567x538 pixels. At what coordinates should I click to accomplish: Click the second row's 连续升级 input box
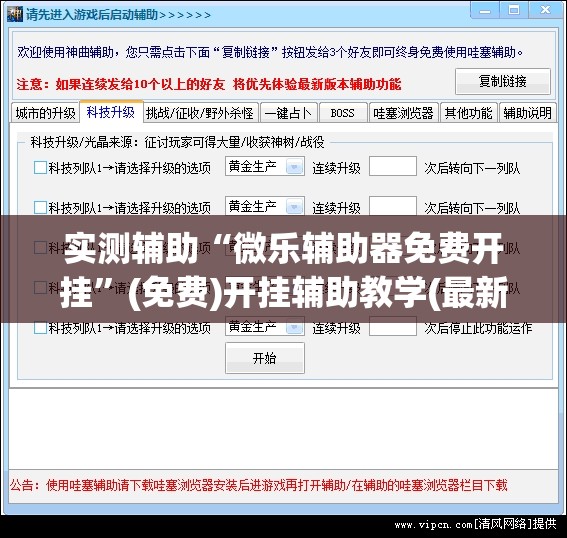[393, 206]
